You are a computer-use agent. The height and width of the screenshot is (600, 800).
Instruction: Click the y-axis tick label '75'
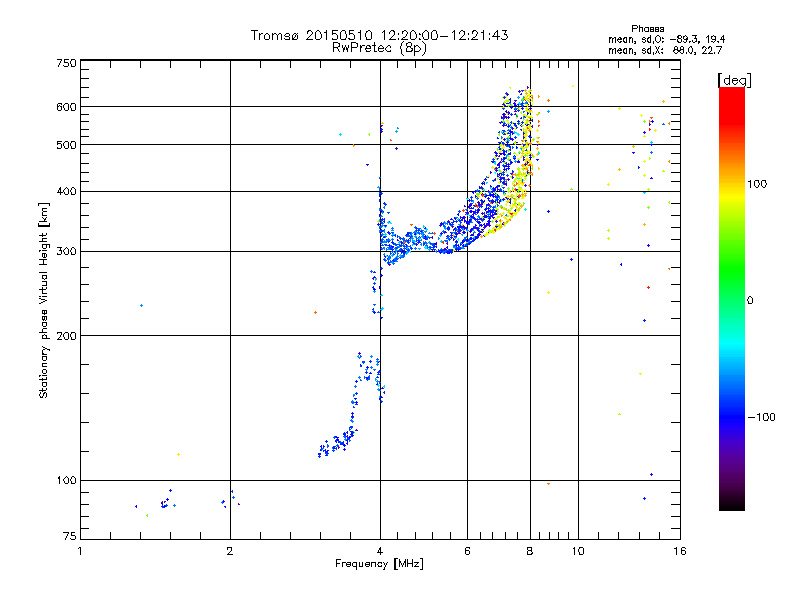click(70, 536)
